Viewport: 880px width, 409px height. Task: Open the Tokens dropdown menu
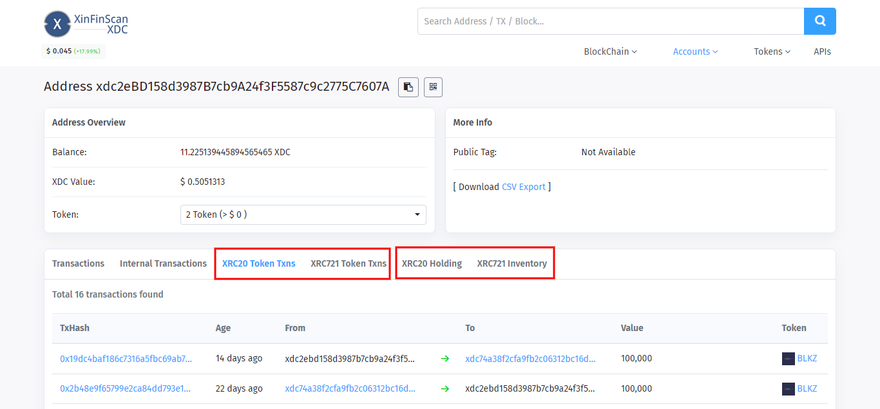[x=771, y=52]
